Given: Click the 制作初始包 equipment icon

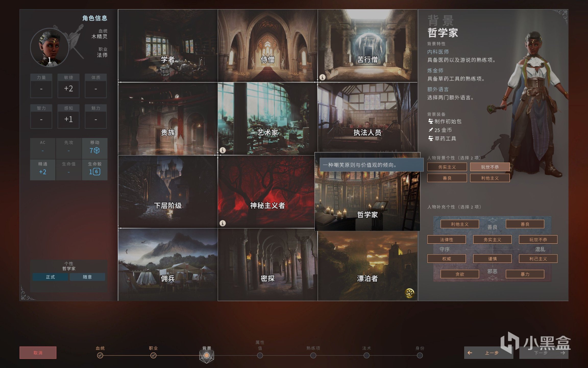Looking at the screenshot, I should [x=431, y=121].
